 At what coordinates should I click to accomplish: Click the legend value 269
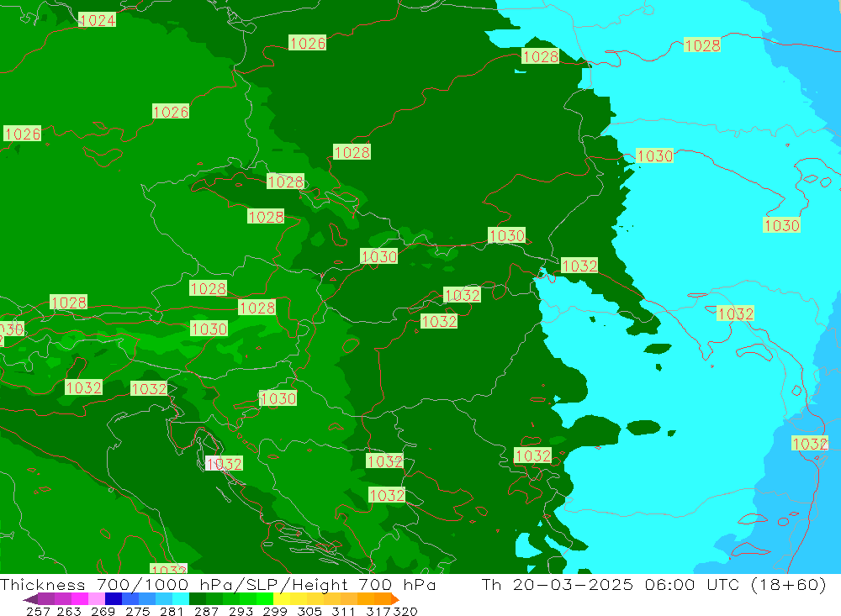tap(103, 611)
